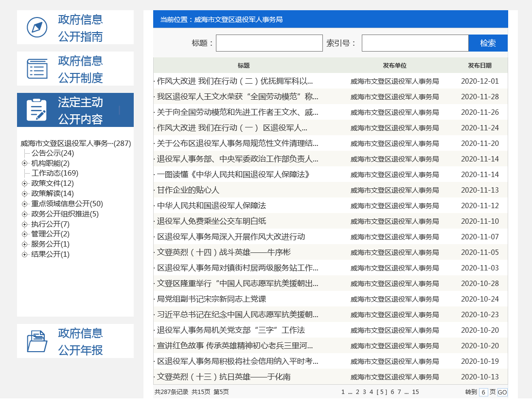
Task: Expand the 服务公开 node
Action: [24, 244]
